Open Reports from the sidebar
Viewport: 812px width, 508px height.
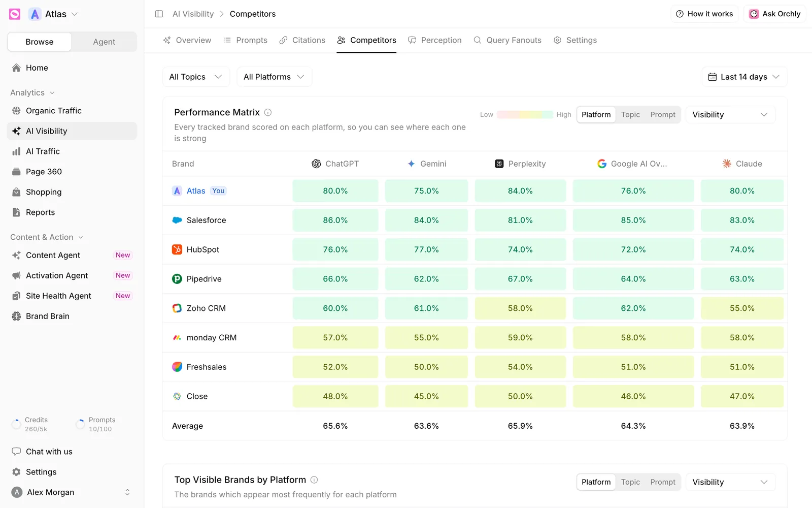tap(72, 212)
